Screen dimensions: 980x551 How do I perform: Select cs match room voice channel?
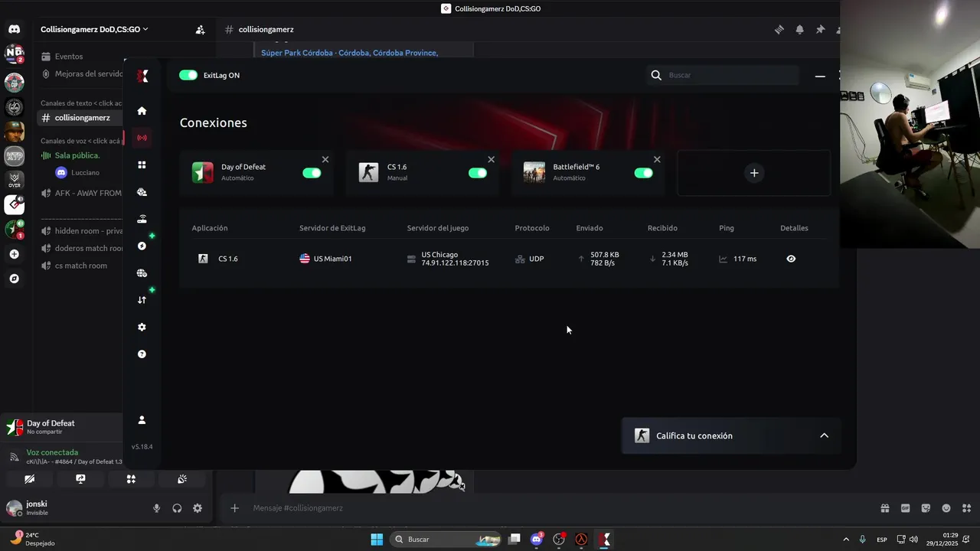[x=80, y=266]
